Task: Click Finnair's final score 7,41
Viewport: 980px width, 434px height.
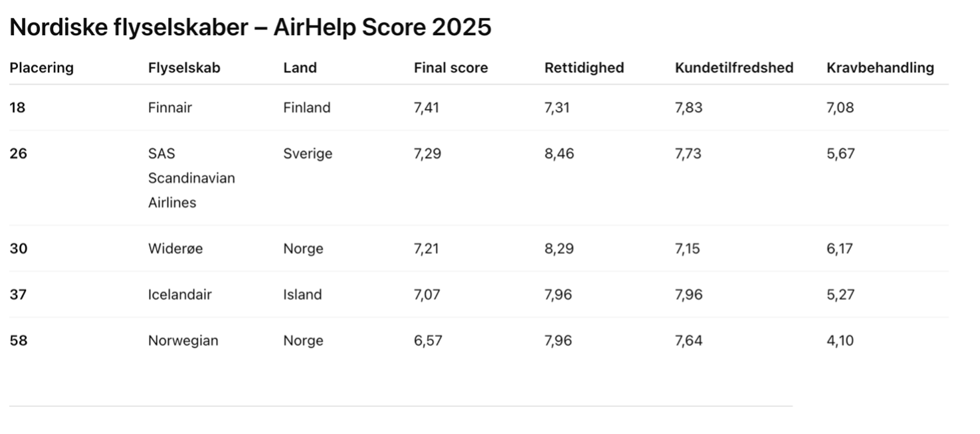Action: pos(427,108)
